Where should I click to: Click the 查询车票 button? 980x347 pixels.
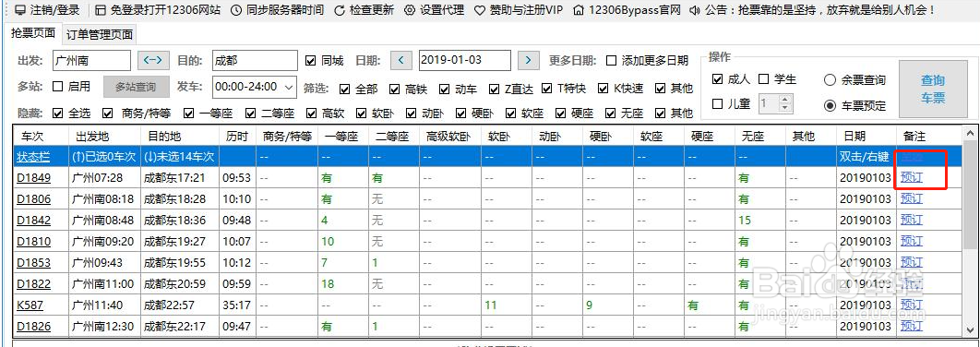[933, 89]
